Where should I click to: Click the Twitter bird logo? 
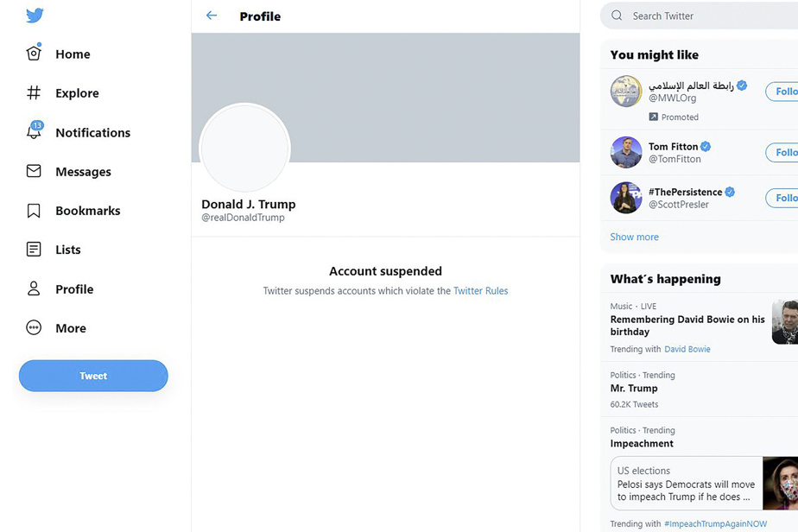coord(35,16)
